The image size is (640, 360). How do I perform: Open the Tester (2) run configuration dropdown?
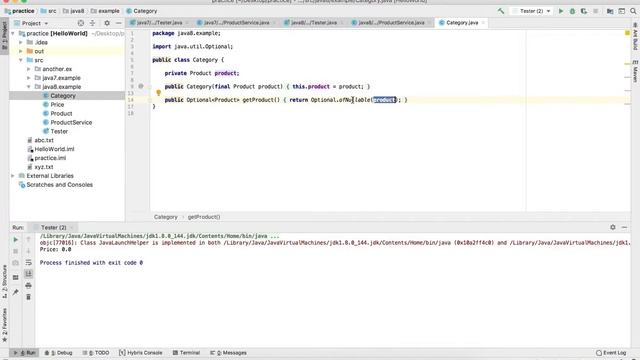point(532,11)
